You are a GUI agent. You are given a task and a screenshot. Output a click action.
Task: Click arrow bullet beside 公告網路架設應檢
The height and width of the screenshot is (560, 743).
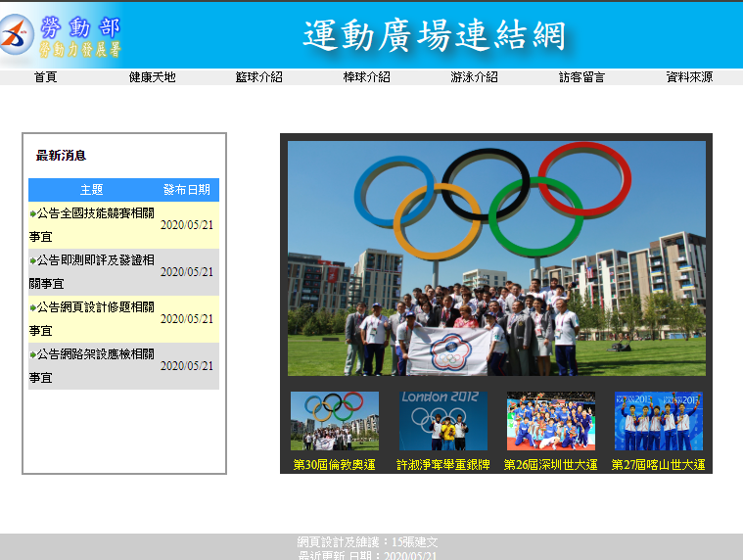pyautogui.click(x=32, y=354)
